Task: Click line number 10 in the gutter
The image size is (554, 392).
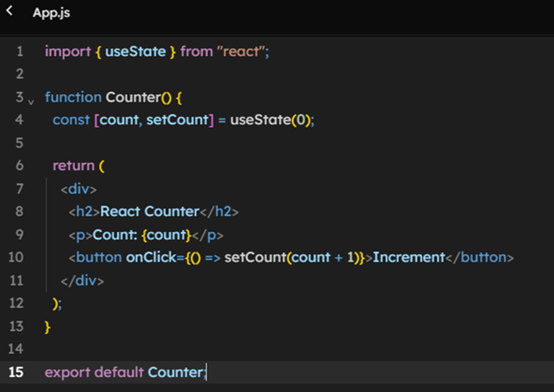Action: pyautogui.click(x=16, y=257)
